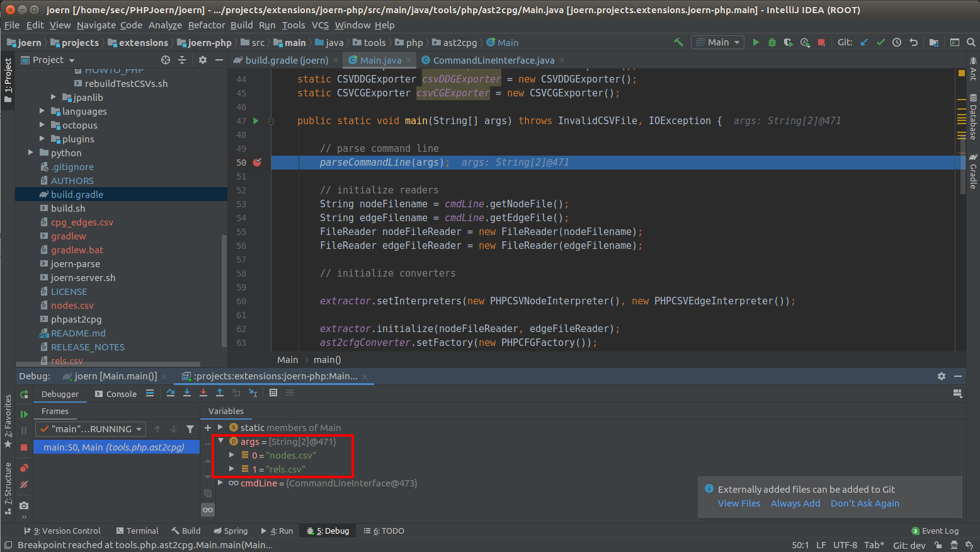Image resolution: width=980 pixels, height=552 pixels.
Task: Expand the jpanlib folder
Action: (x=54, y=97)
